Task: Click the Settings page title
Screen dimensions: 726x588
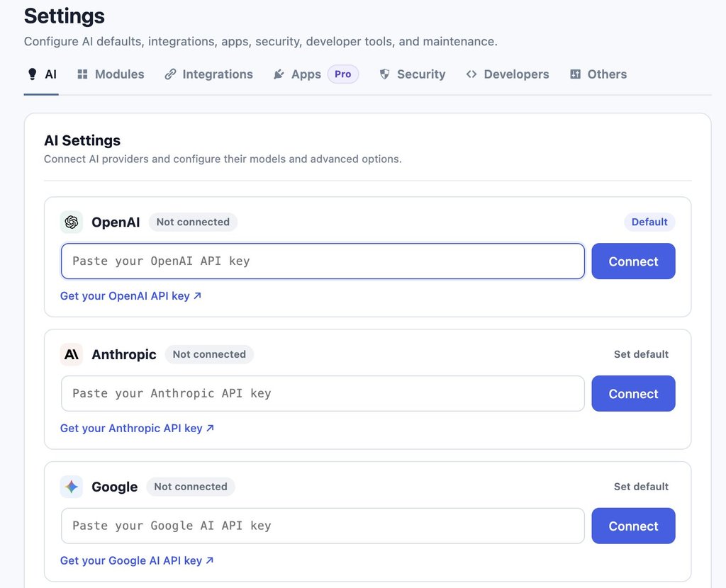Action: pyautogui.click(x=65, y=16)
